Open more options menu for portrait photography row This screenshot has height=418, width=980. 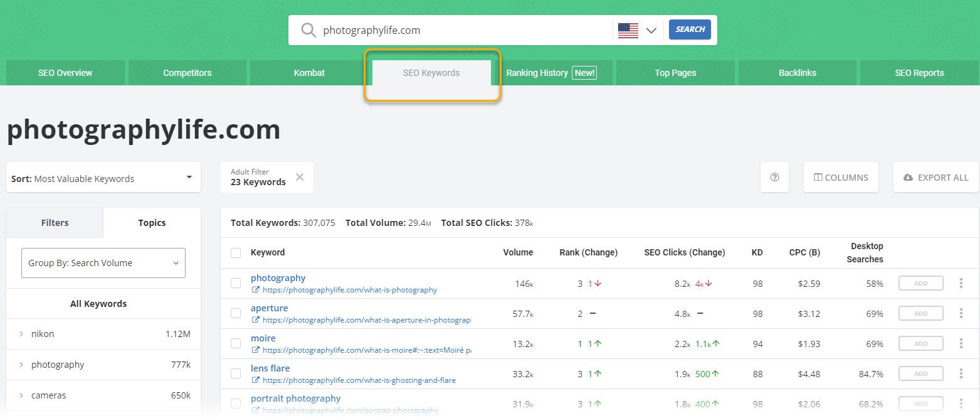(x=961, y=404)
